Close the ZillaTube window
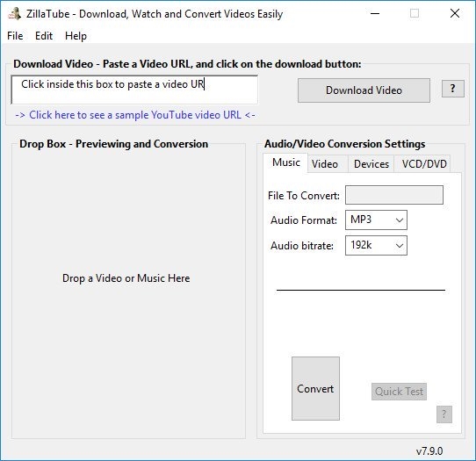Image resolution: width=476 pixels, height=461 pixels. (x=455, y=13)
